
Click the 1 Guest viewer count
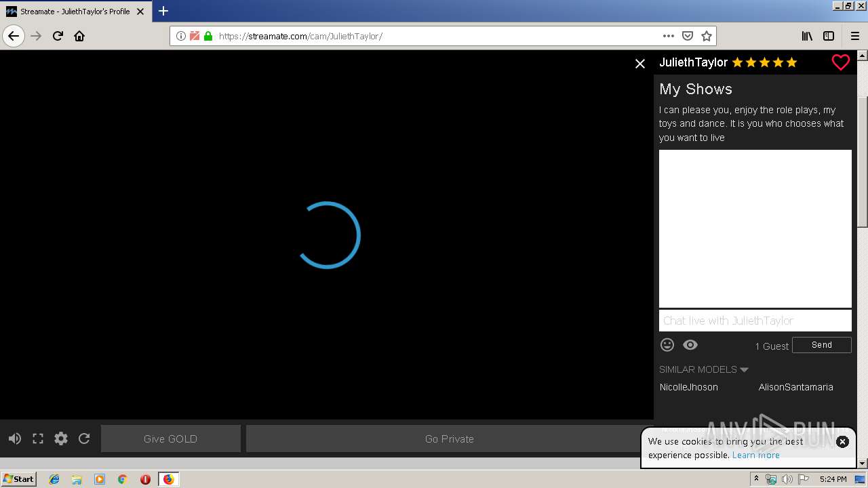pos(772,346)
